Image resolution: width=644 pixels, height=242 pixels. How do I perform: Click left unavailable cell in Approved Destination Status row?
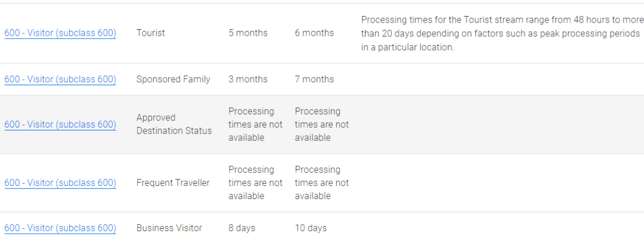[255, 125]
